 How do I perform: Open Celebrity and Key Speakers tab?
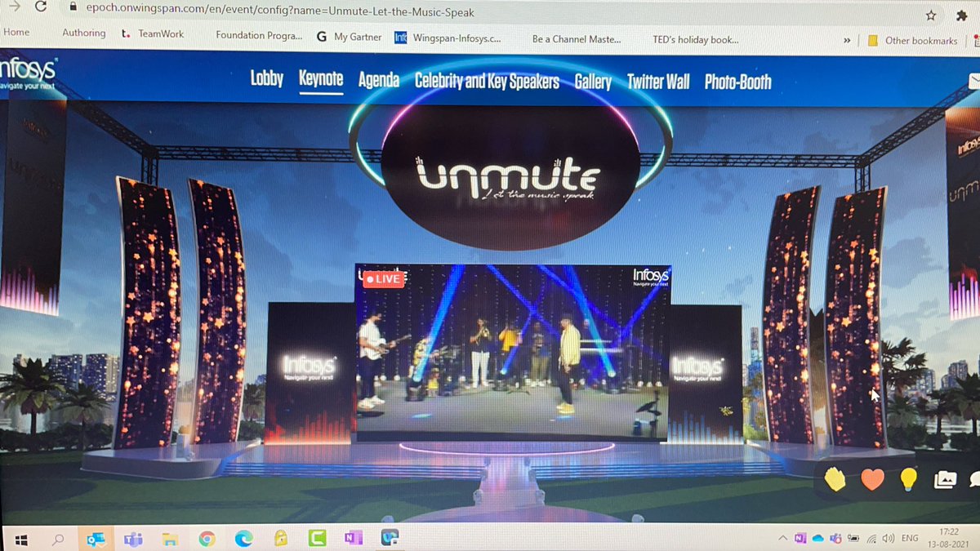(487, 81)
